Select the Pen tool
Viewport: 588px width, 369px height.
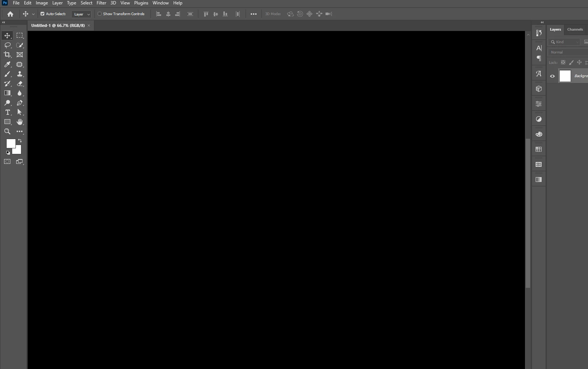tap(20, 103)
